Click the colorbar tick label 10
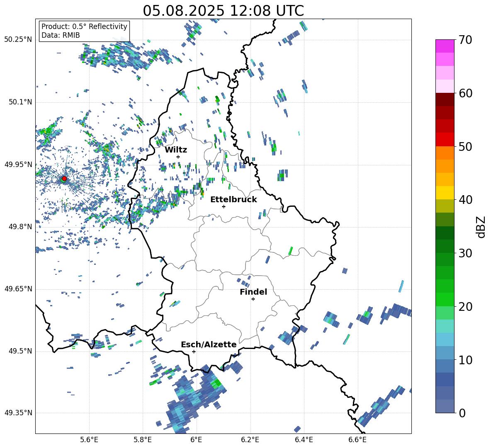Image resolution: width=491 pixels, height=448 pixels. tap(465, 360)
